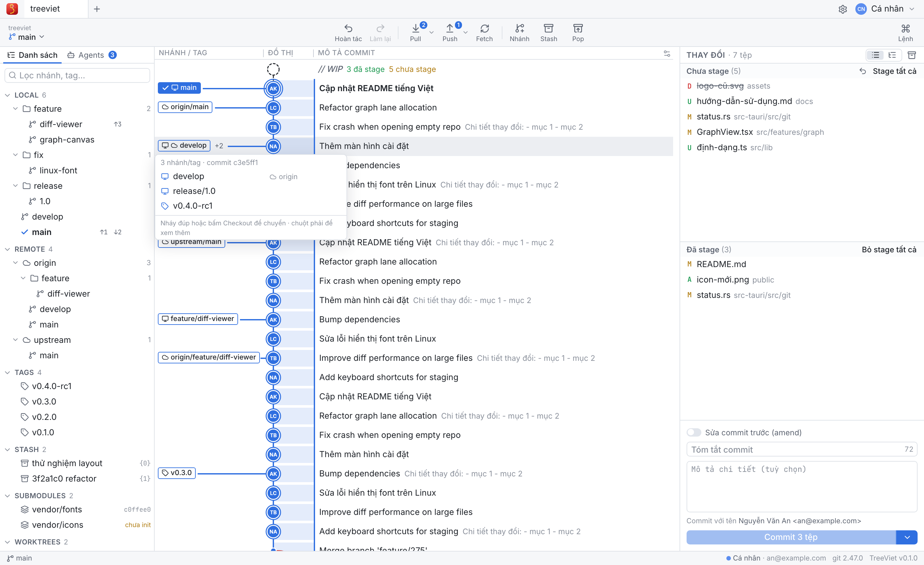
Task: Click the TreeViet app logo icon
Action: pyautogui.click(x=12, y=9)
